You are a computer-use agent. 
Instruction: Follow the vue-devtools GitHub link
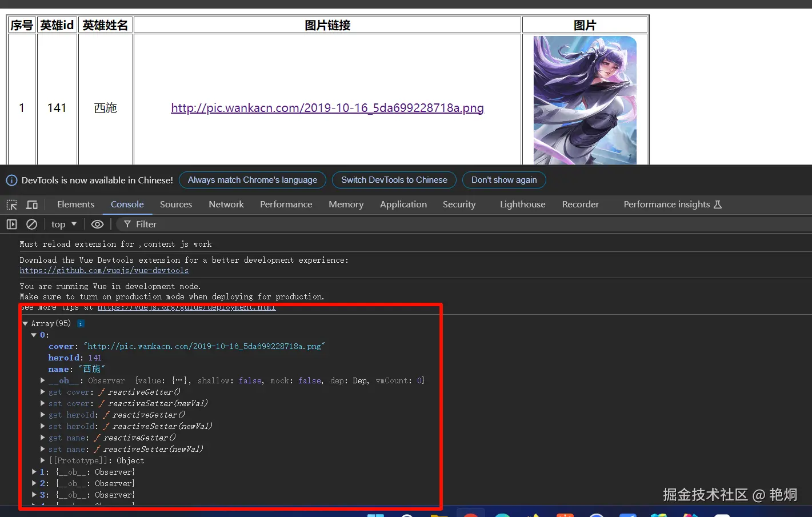[x=104, y=271]
